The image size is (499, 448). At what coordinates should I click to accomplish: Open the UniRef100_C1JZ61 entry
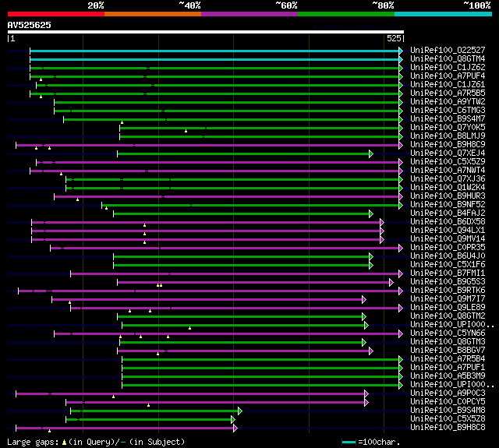point(448,85)
